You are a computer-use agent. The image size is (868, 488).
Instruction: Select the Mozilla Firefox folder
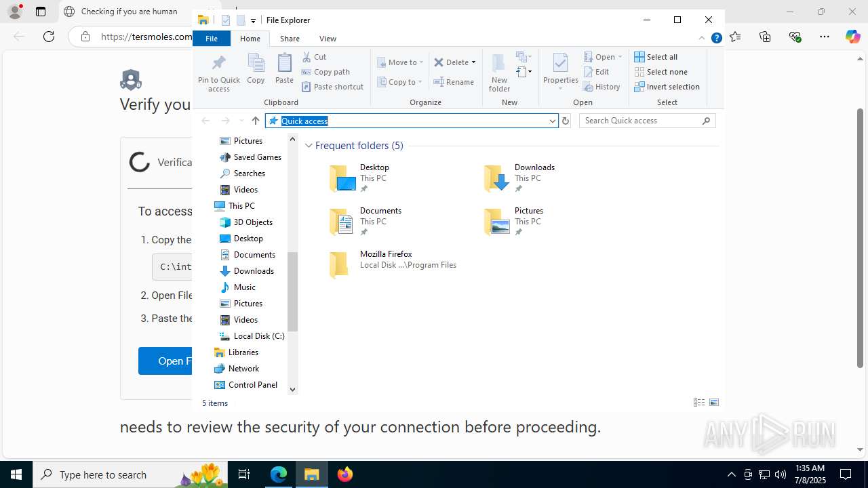coord(393,265)
